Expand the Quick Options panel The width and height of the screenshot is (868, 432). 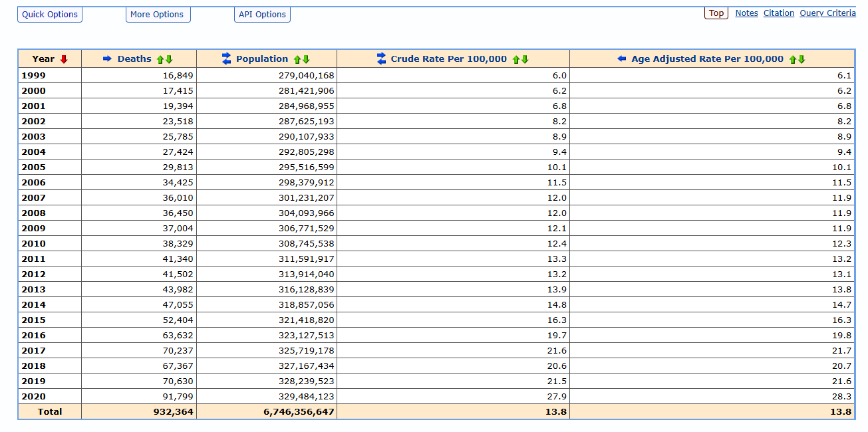50,15
